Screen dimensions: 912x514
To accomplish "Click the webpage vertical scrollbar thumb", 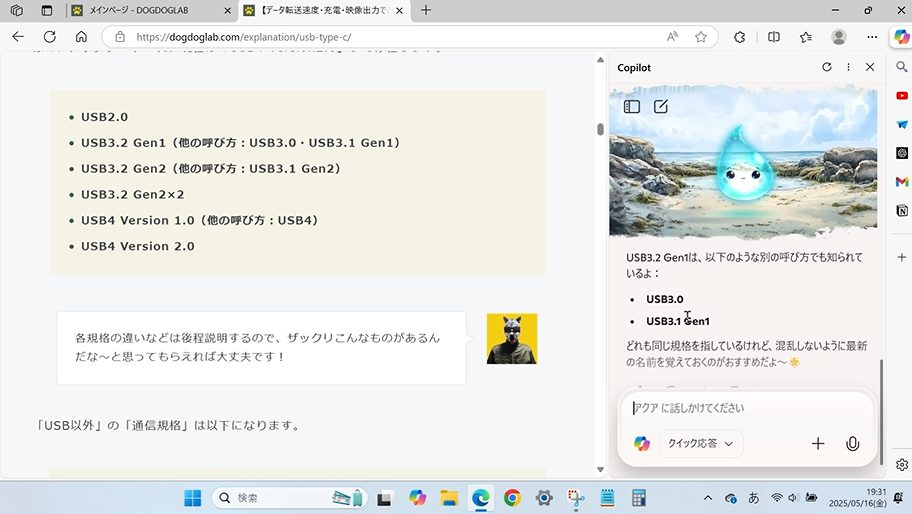I will [x=600, y=129].
